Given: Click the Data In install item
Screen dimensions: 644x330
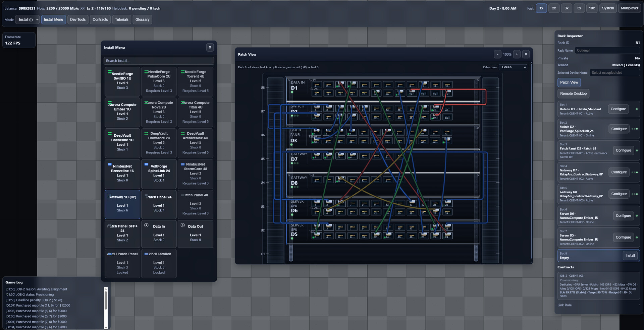Looking at the screenshot, I should click(159, 233).
